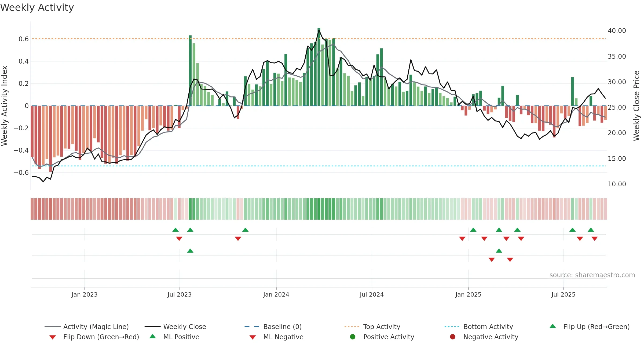
Task: Click the Jan 2023 axis label
Action: [85, 295]
